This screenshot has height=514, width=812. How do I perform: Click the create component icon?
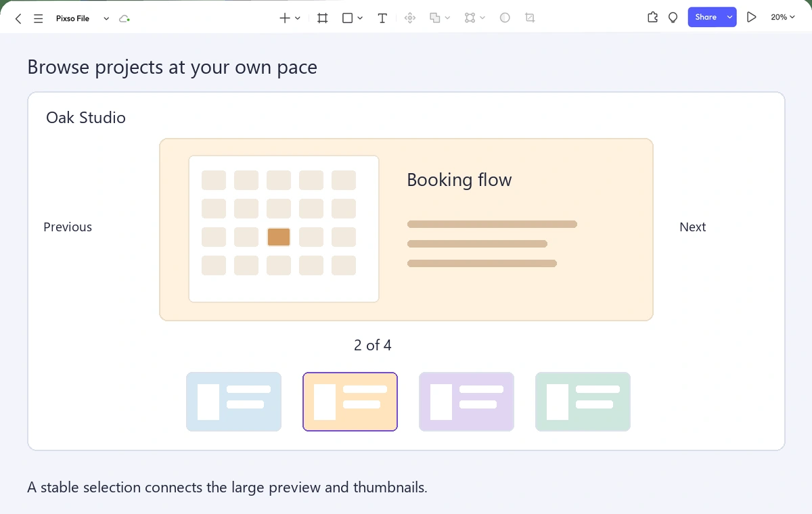(x=409, y=18)
